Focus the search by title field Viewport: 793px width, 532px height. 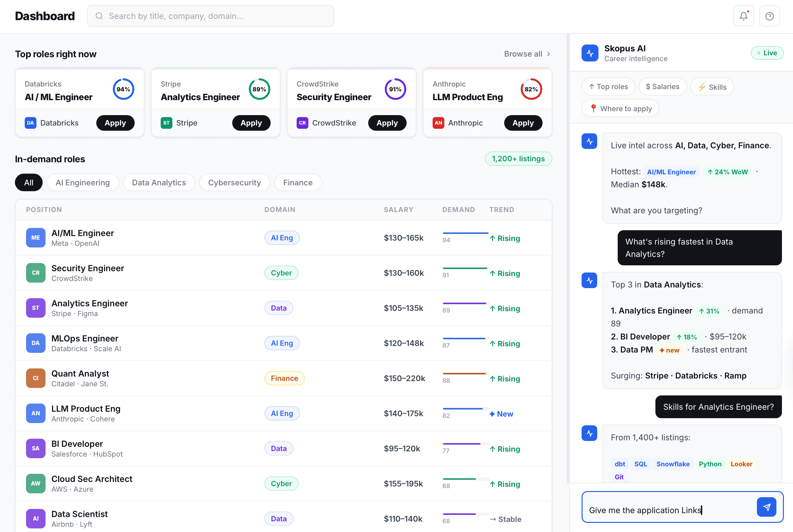click(x=210, y=16)
